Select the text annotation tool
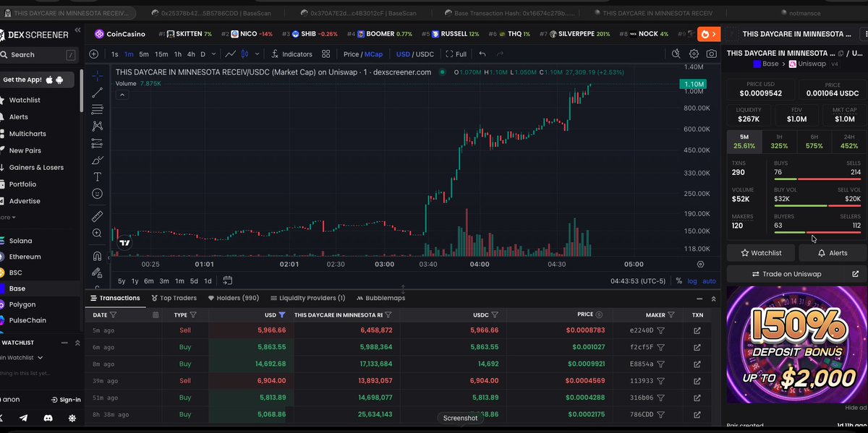Image resolution: width=868 pixels, height=433 pixels. pos(97,177)
